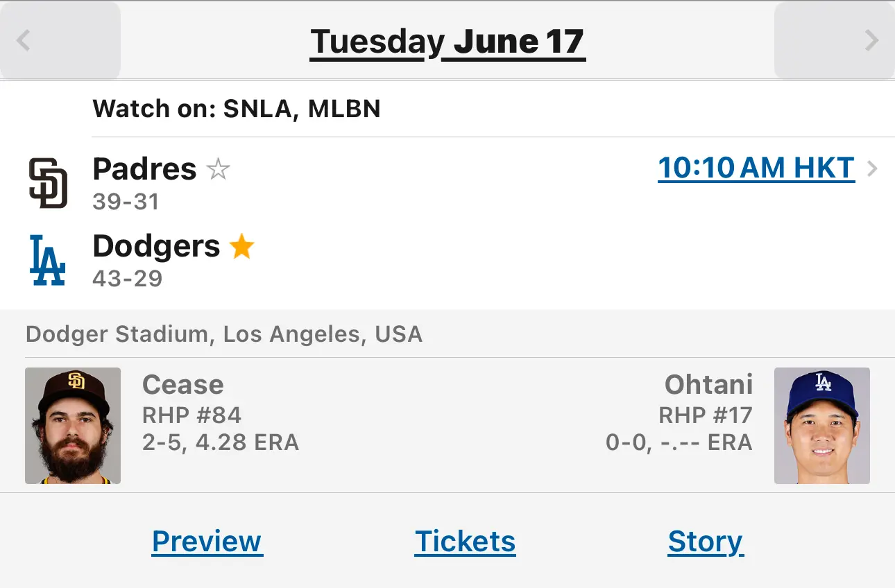This screenshot has height=588, width=895.
Task: Select Cease's player headshot
Action: [x=73, y=426]
